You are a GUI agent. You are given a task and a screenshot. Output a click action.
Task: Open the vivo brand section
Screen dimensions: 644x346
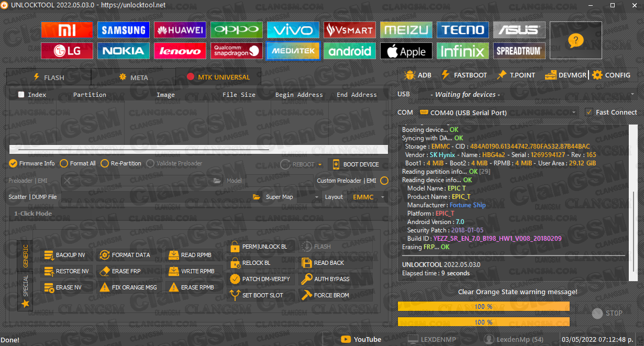click(x=293, y=30)
